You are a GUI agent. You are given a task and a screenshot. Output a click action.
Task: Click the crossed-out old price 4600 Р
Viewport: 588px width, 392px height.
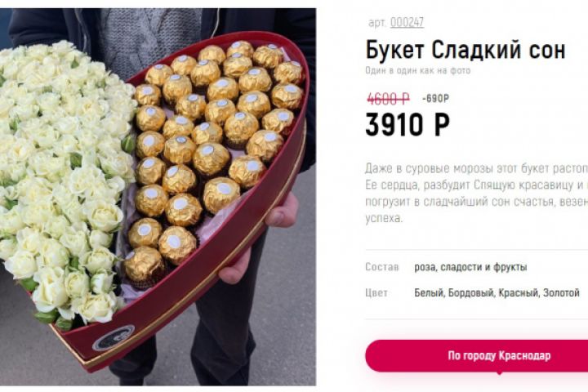pyautogui.click(x=388, y=99)
